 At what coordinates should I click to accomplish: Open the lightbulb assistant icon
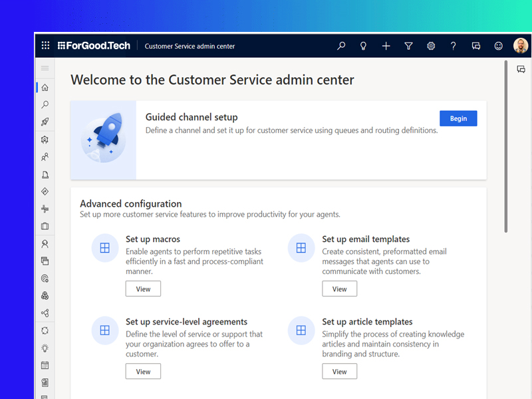click(x=364, y=46)
